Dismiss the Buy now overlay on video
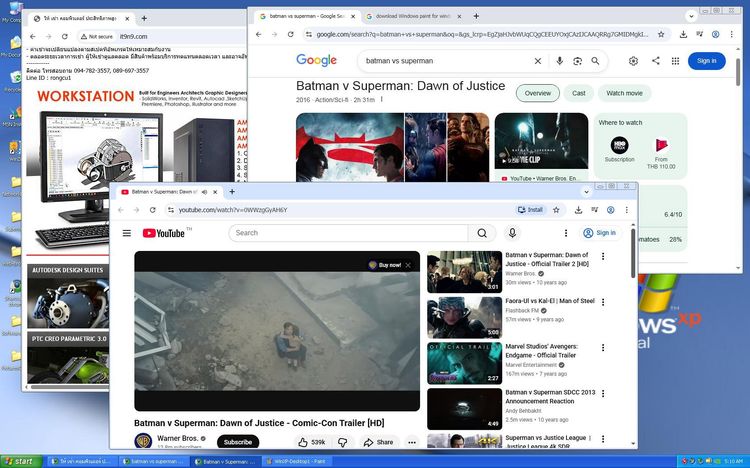Screen dimensions: 750x468 (408, 265)
